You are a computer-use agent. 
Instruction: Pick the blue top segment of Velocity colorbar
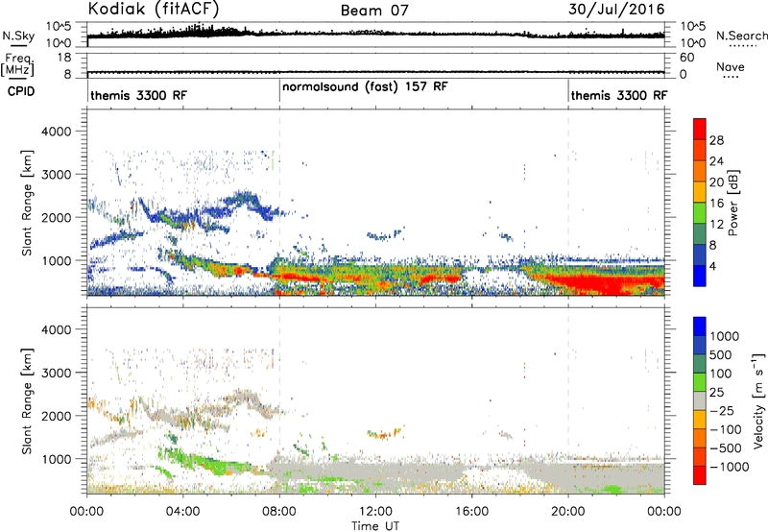[x=700, y=326]
